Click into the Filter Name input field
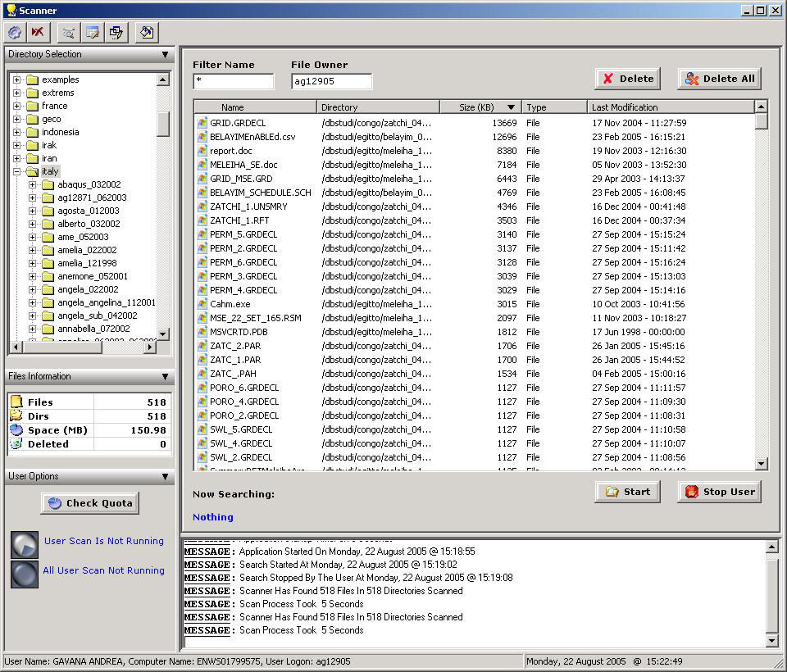This screenshot has height=672, width=787. coord(234,81)
